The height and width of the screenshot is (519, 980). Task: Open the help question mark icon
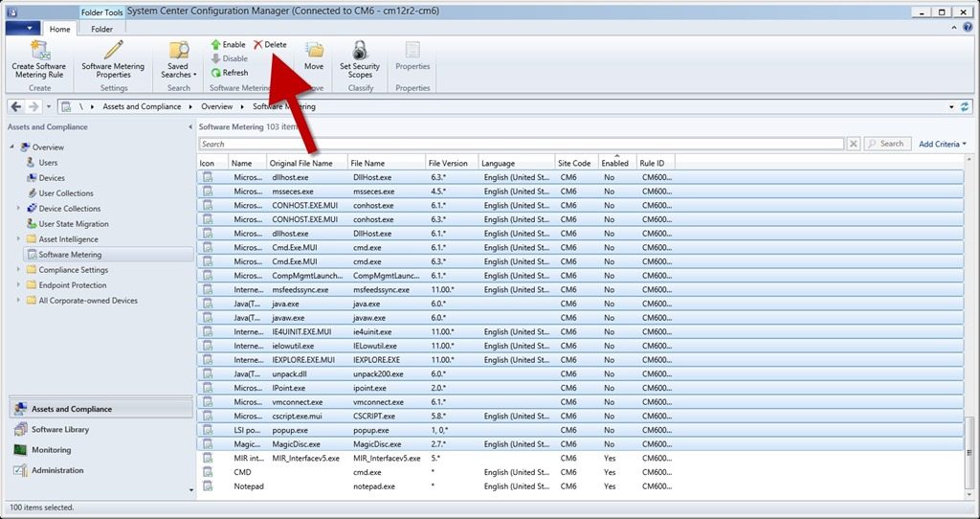tap(967, 28)
